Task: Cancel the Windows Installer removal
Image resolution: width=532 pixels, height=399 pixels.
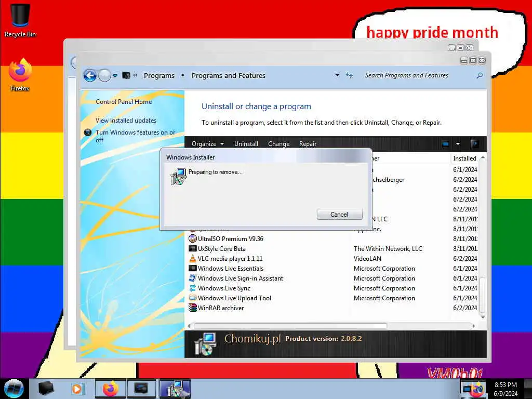Action: [339, 215]
